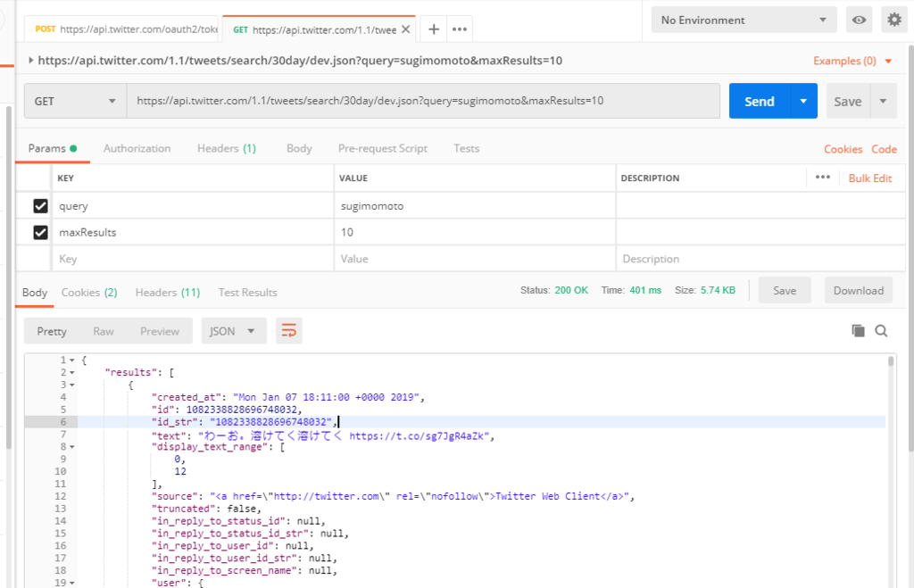Click the empty Description placeholder field
The width and height of the screenshot is (914, 588).
[x=760, y=258]
